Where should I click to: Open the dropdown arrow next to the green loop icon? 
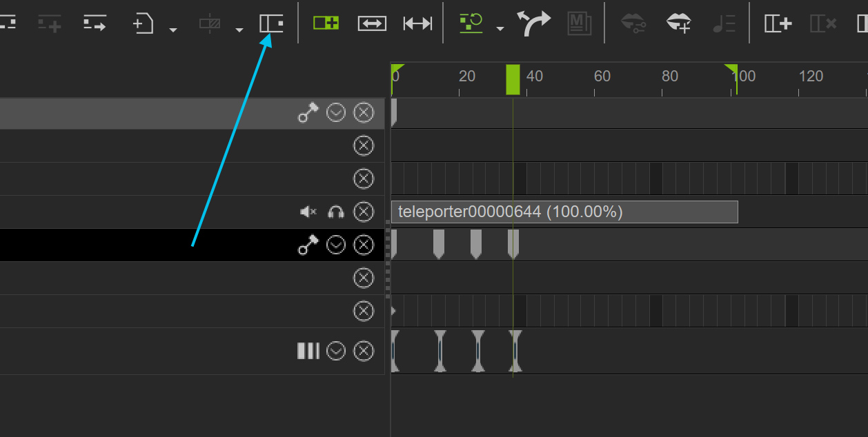500,29
